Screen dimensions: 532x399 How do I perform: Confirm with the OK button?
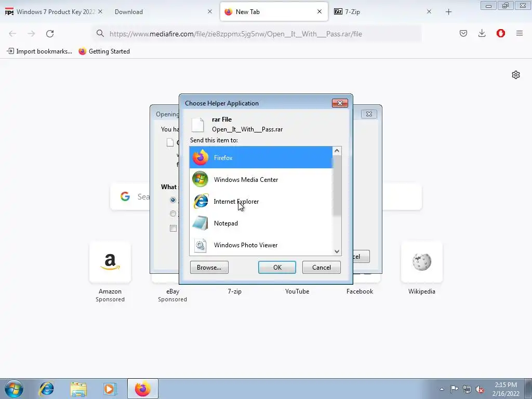[x=277, y=268]
